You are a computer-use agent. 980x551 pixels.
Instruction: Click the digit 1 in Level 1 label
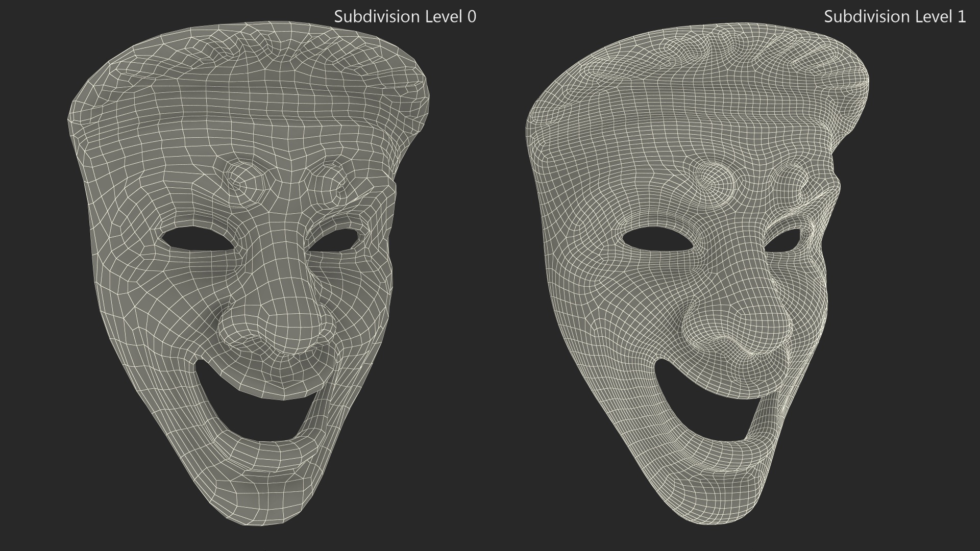click(x=961, y=16)
